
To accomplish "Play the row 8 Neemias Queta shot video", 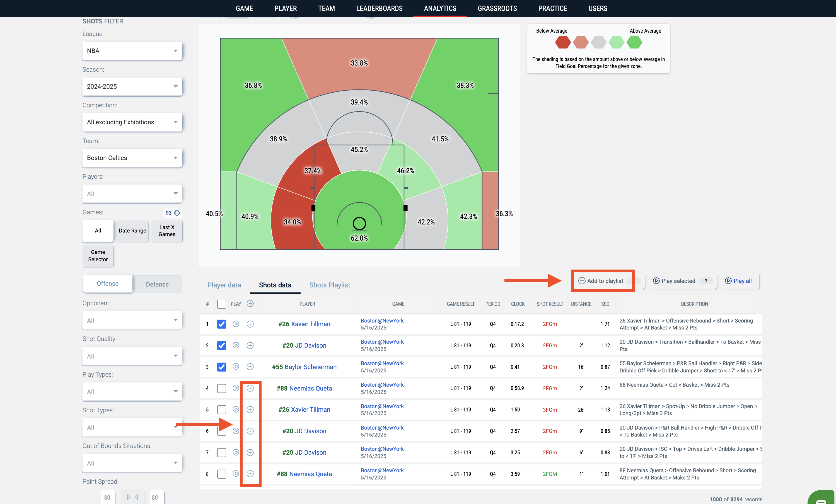I will click(236, 473).
